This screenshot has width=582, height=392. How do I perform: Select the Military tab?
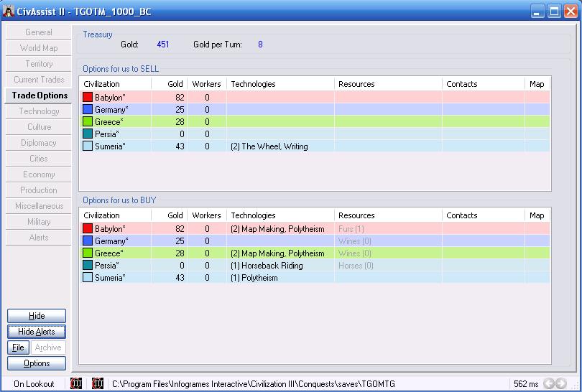click(x=39, y=222)
